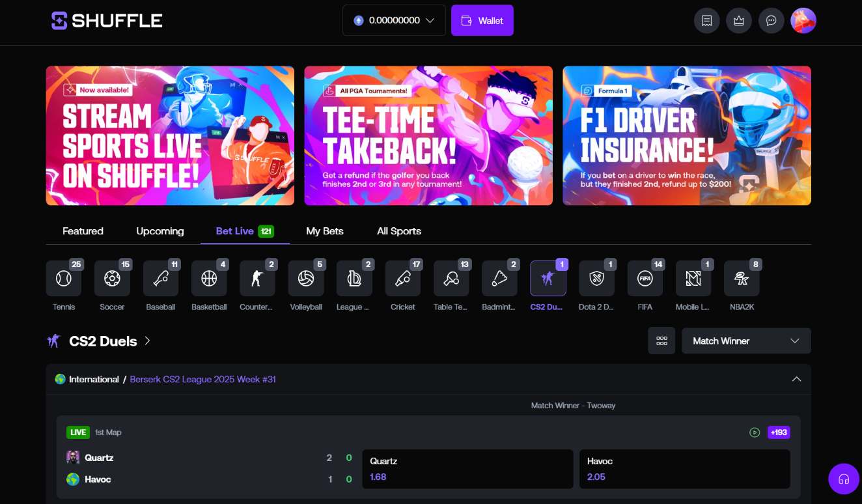Open the bet slip icon in header
Image resolution: width=862 pixels, height=504 pixels.
point(706,21)
